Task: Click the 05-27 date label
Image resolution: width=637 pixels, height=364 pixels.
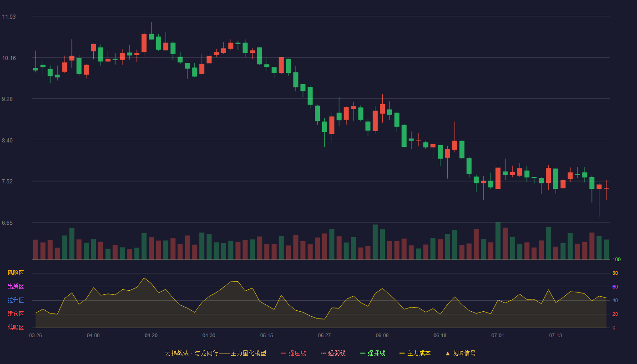Action: pyautogui.click(x=324, y=335)
